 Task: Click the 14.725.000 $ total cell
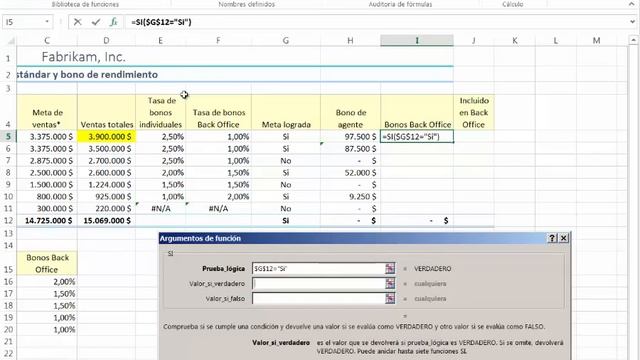pos(47,220)
